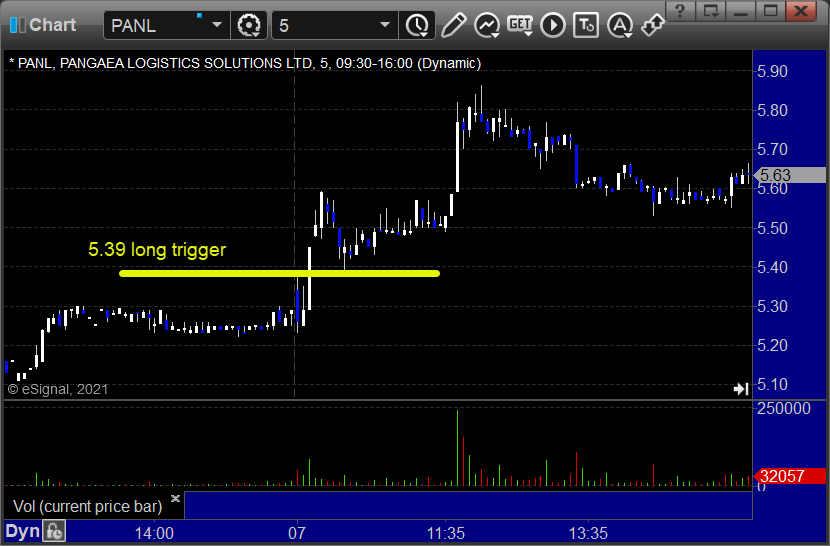This screenshot has height=546, width=830.
Task: Close the Vol study pane with X
Action: pos(175,498)
